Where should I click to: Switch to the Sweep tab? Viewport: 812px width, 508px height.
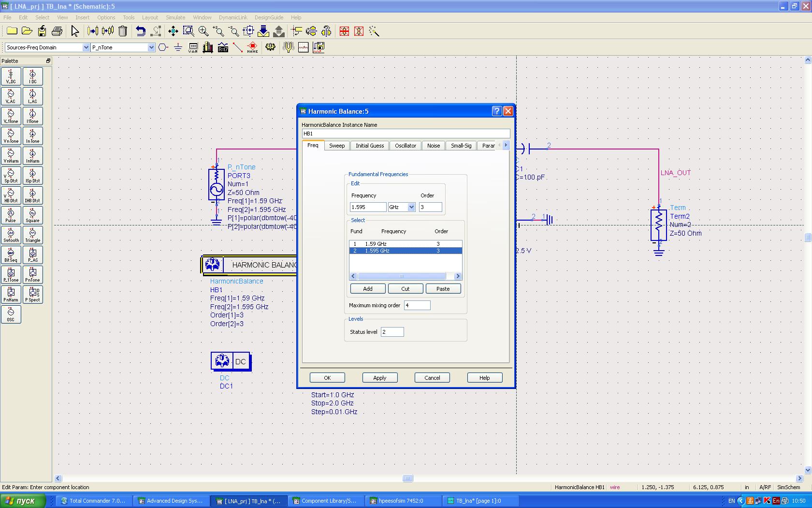(337, 146)
